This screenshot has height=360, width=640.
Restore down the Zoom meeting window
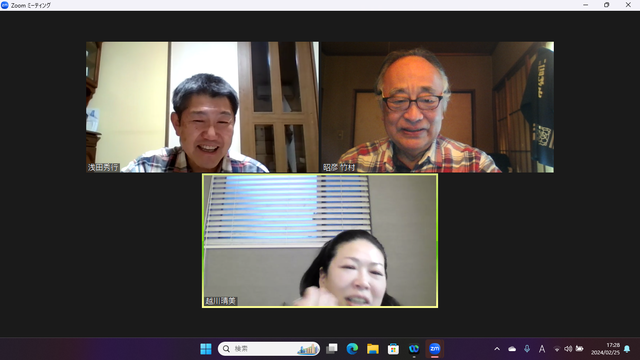click(x=607, y=5)
